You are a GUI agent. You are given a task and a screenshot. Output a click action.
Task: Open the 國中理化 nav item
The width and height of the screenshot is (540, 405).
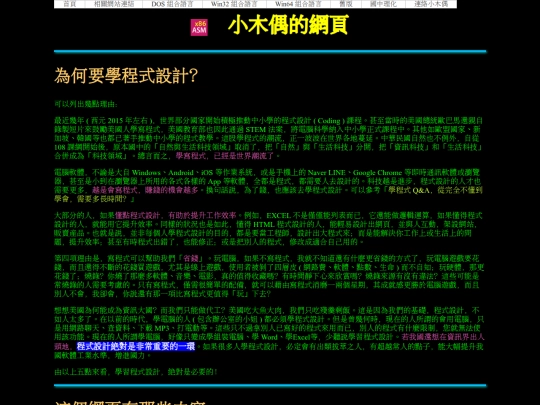(x=383, y=4)
